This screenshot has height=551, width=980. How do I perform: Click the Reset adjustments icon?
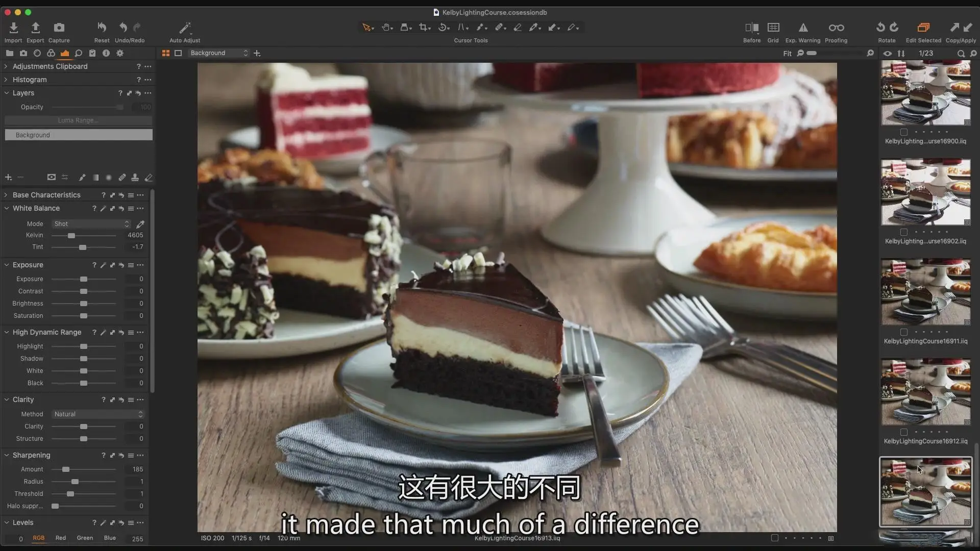[x=102, y=28]
